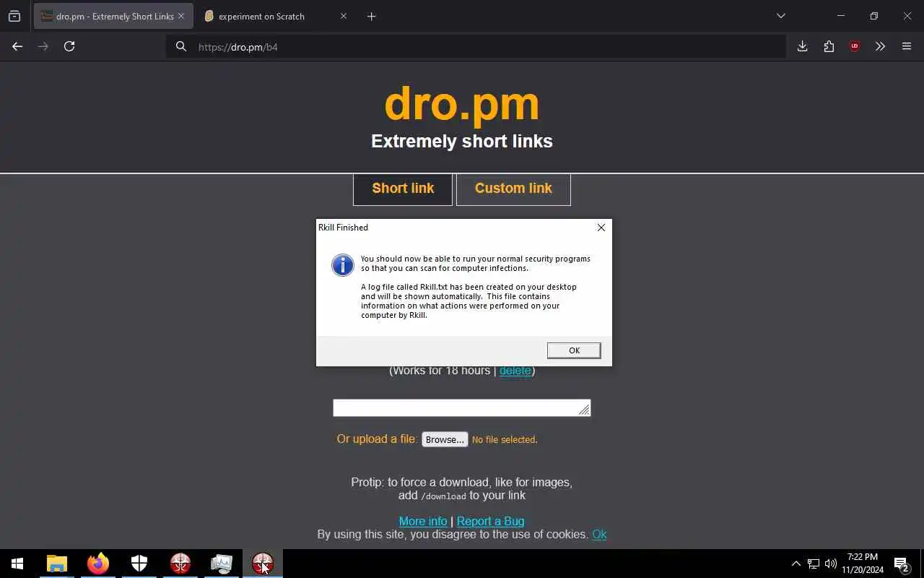This screenshot has width=924, height=578.
Task: Click the blue information icon in dialog
Action: pyautogui.click(x=342, y=264)
